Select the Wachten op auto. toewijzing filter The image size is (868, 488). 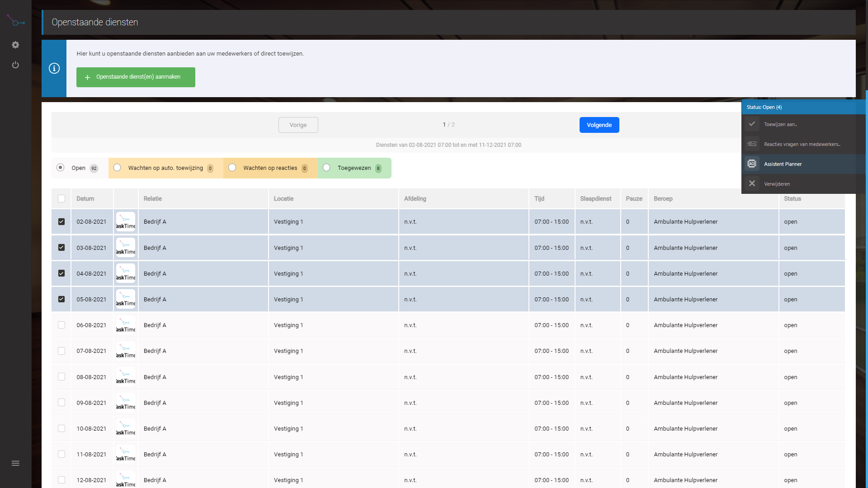[117, 168]
